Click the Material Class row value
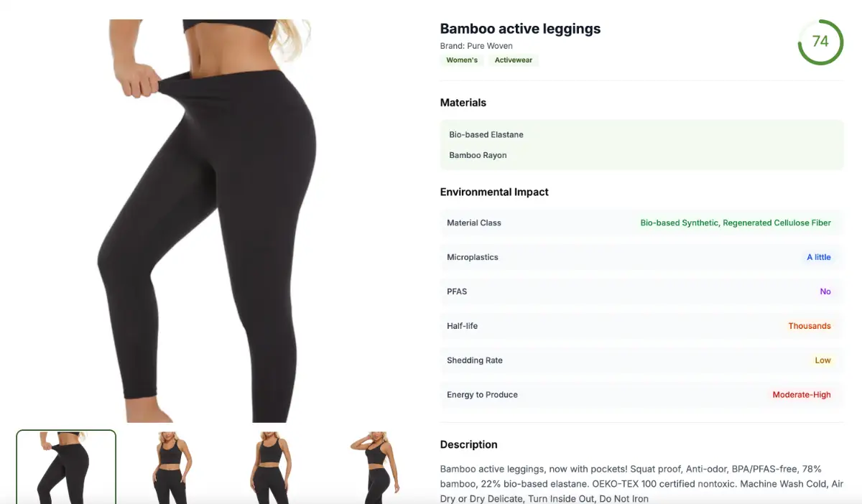Image resolution: width=862 pixels, height=504 pixels. click(x=736, y=223)
